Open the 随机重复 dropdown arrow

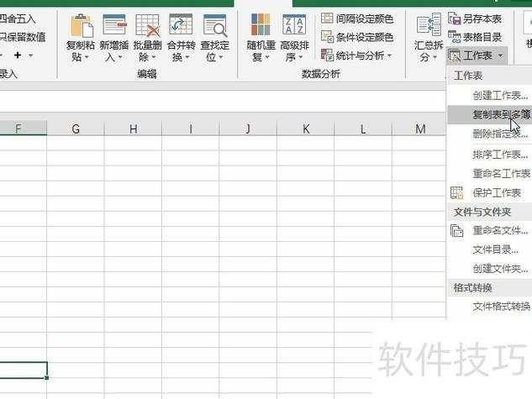[267, 57]
